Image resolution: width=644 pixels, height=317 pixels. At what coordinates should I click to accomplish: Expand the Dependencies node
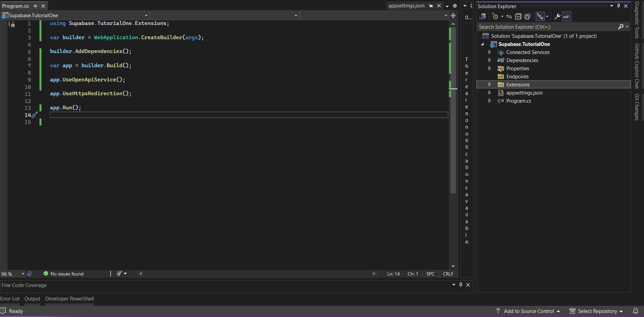point(490,60)
